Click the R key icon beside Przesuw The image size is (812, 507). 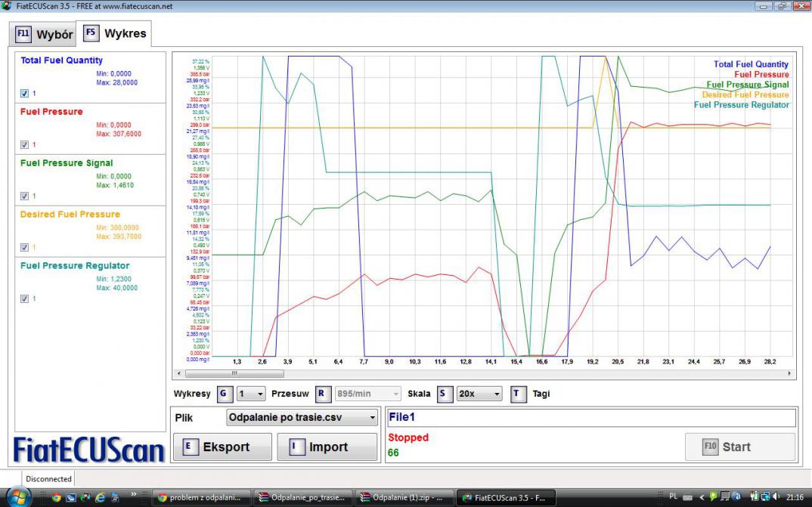coord(321,394)
